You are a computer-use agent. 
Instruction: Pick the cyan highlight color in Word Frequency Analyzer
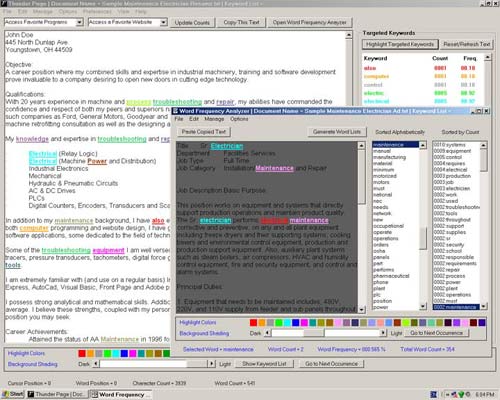tap(287, 322)
